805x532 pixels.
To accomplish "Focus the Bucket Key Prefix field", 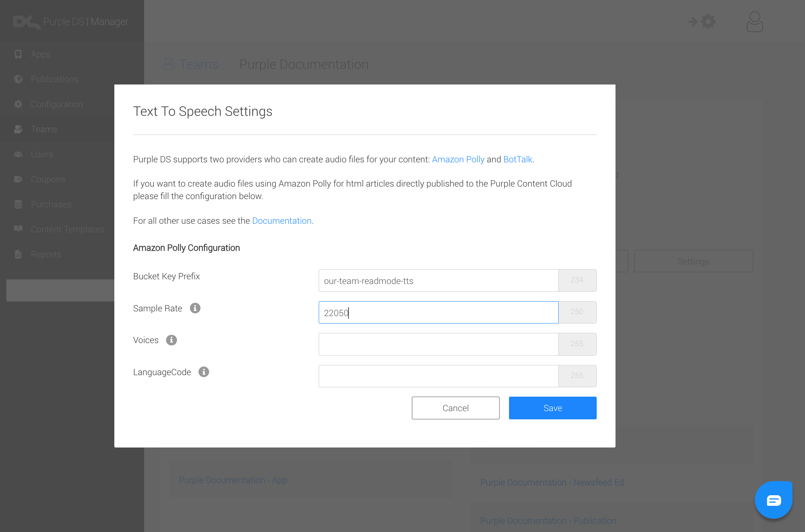I will 439,280.
